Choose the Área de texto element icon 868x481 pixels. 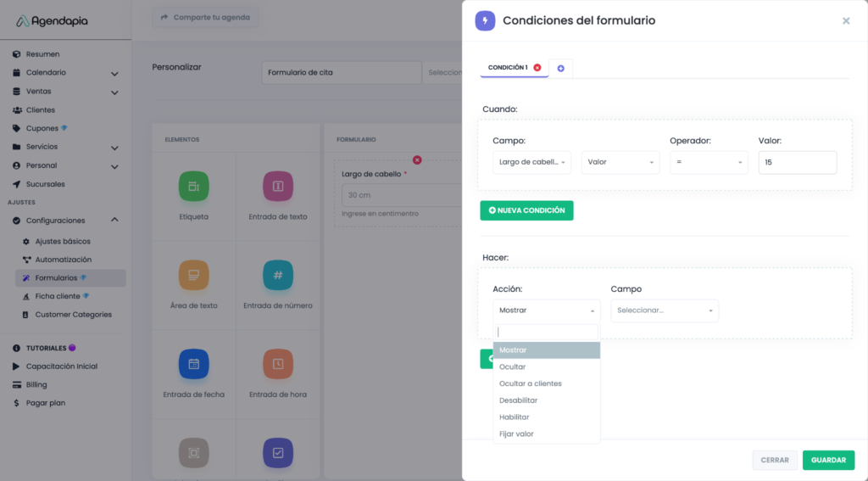(x=193, y=275)
